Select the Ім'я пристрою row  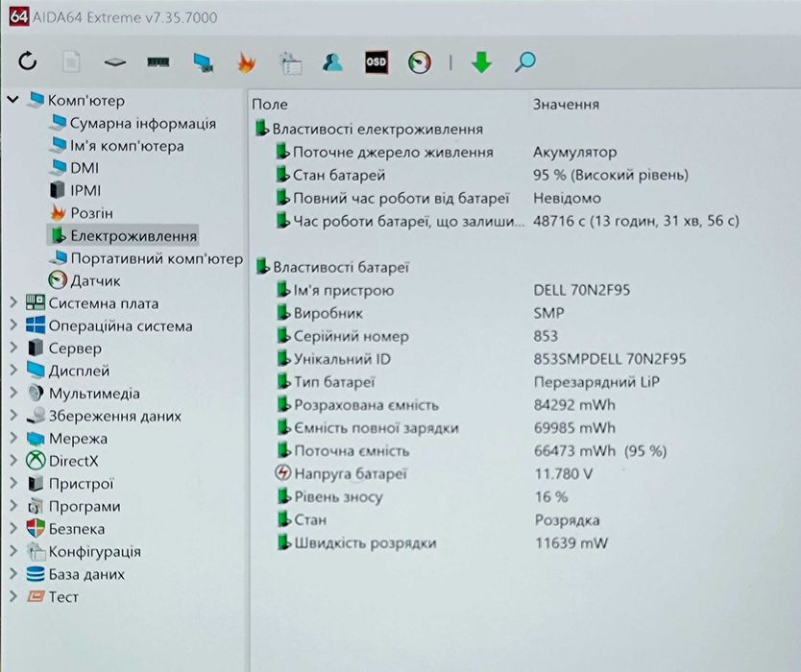pyautogui.click(x=334, y=290)
